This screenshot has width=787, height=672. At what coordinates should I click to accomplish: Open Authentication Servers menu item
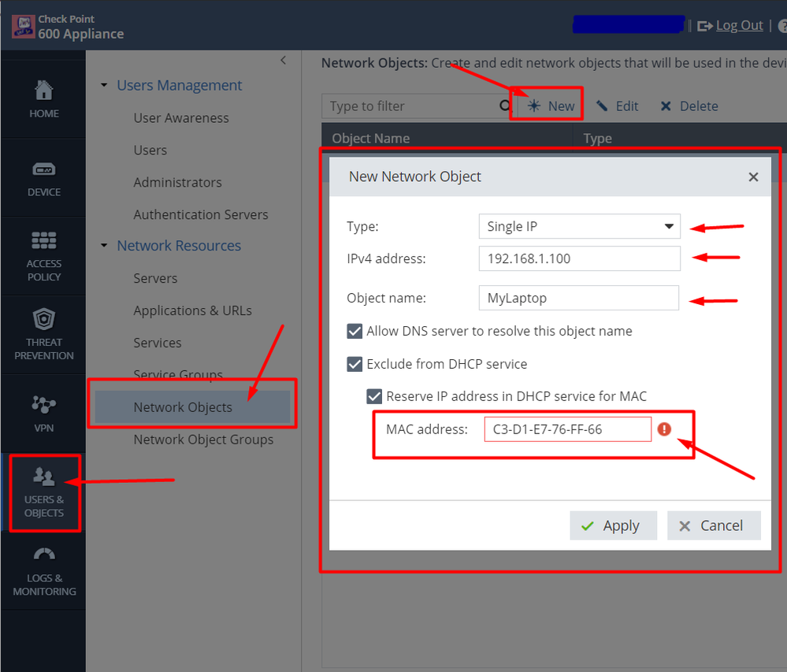tap(201, 214)
